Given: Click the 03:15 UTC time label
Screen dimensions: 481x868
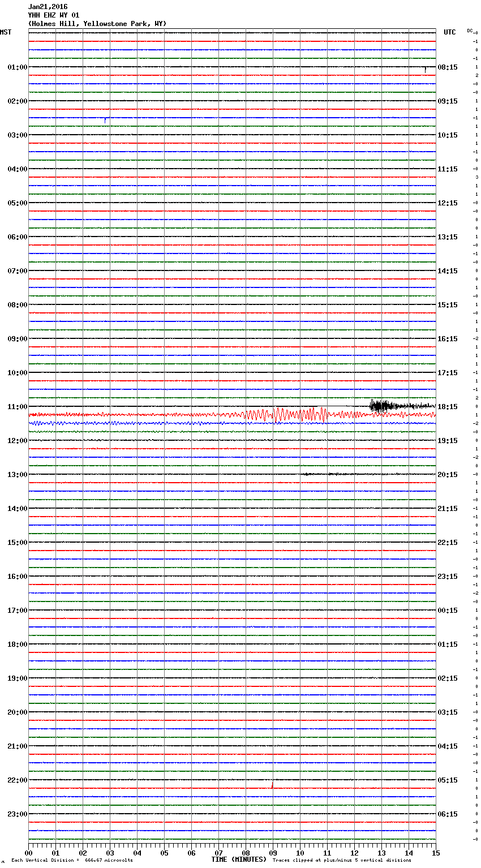Looking at the screenshot, I should [448, 712].
